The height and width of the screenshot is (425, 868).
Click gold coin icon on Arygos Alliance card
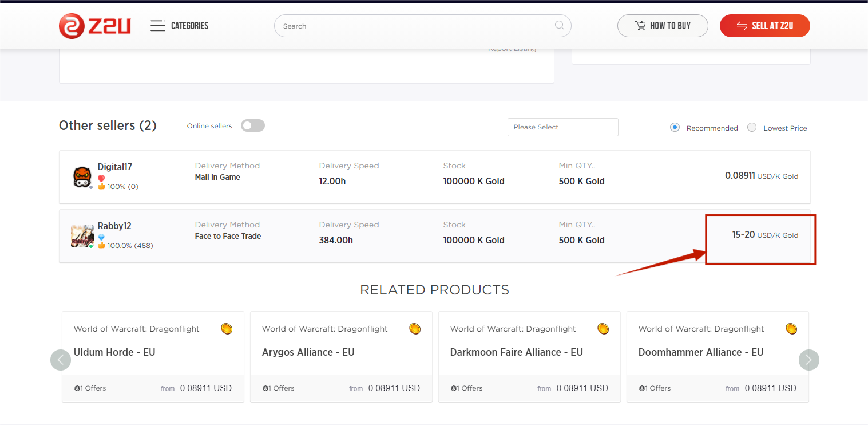[x=415, y=329]
